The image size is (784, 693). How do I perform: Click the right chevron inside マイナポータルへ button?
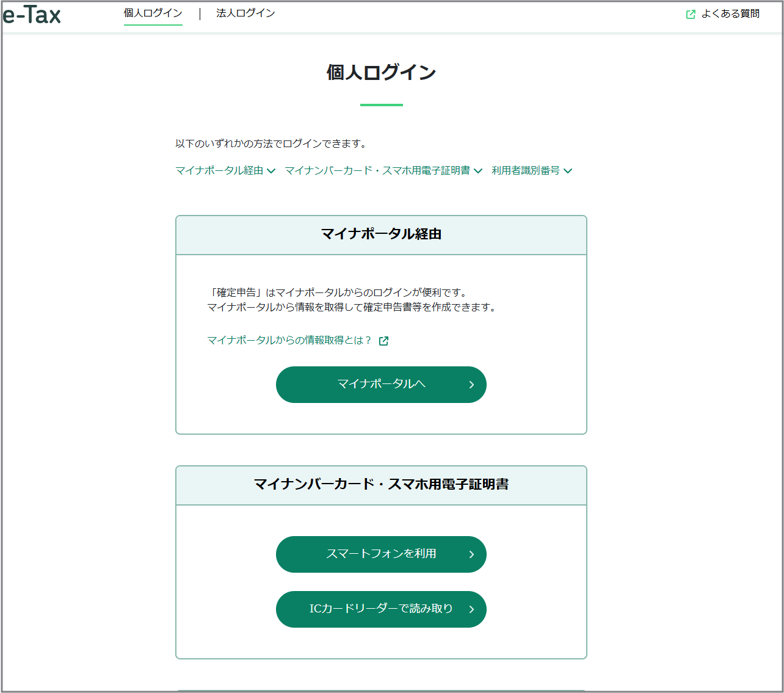point(471,385)
